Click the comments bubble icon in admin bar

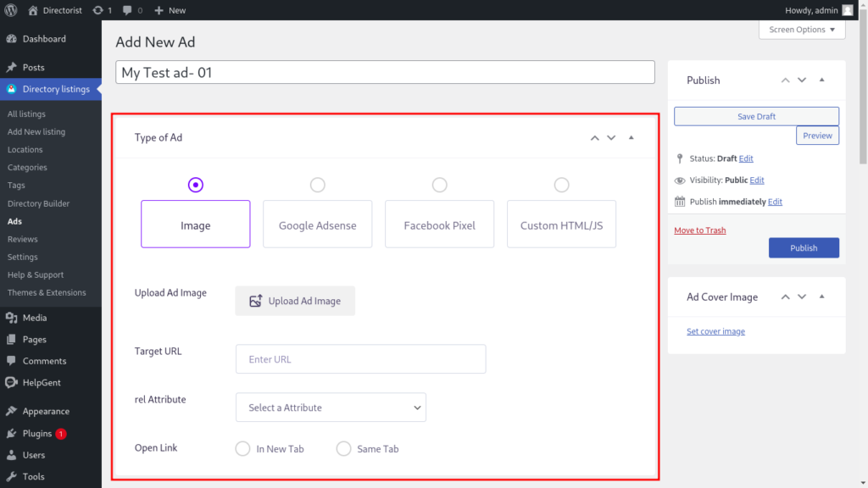pos(127,10)
